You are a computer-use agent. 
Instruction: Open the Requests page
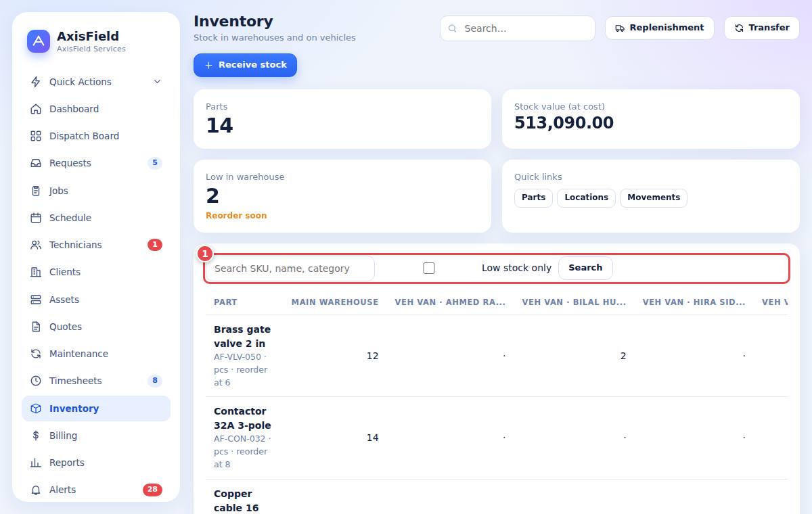pos(96,163)
